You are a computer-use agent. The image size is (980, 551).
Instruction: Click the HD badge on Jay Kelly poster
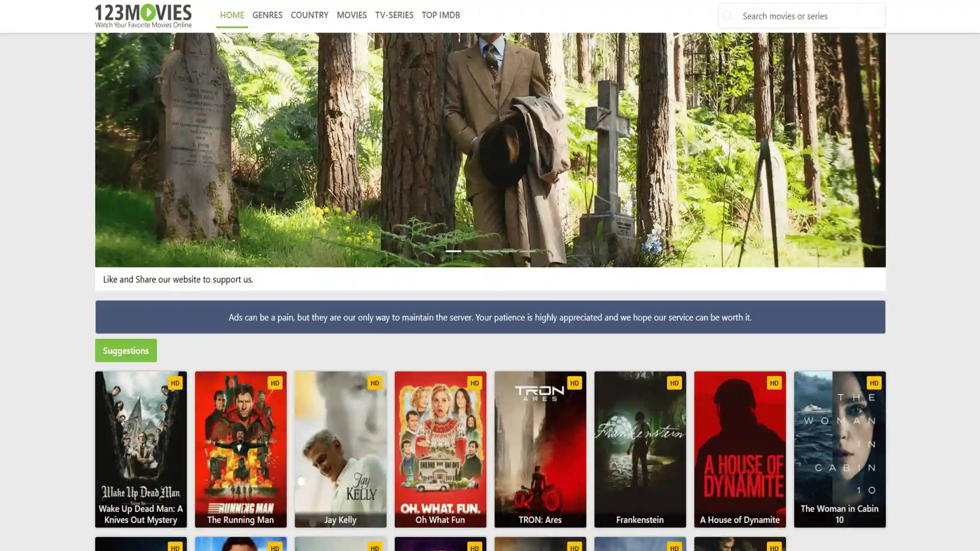tap(374, 383)
